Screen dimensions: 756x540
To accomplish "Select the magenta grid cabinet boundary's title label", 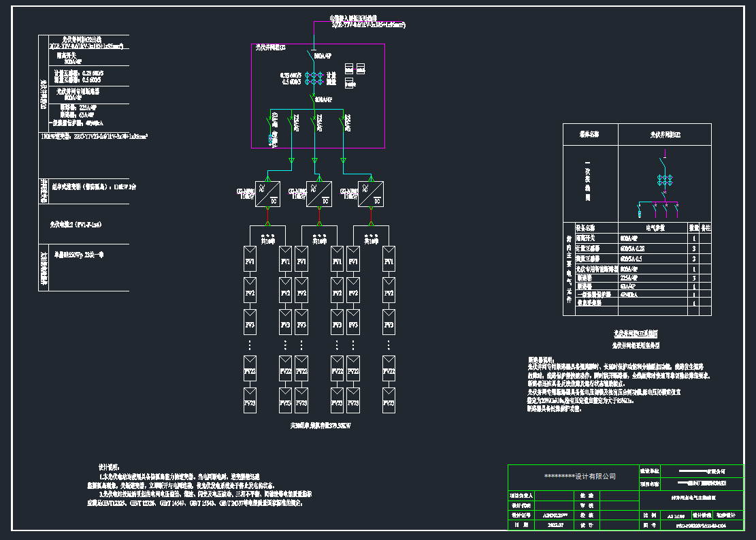I will pos(270,48).
